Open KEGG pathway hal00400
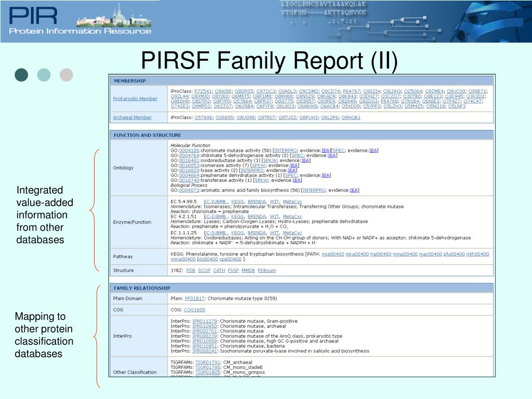The width and height of the screenshot is (532, 399). (381, 254)
